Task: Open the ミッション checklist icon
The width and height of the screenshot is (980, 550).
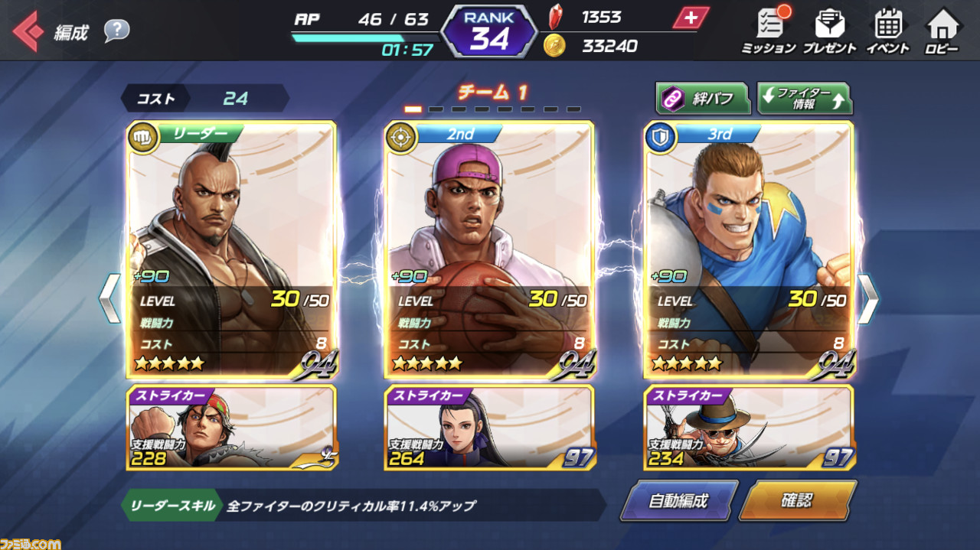Action: pyautogui.click(x=769, y=31)
